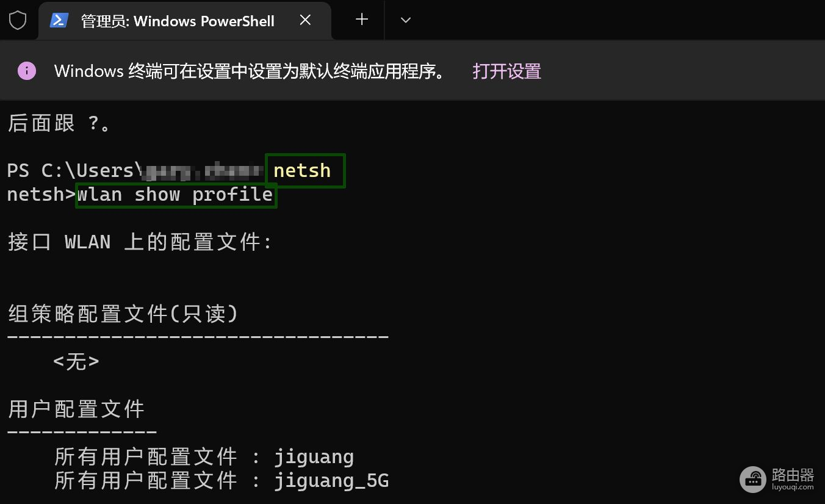Click the administrator shield icon
Viewport: 825px width, 504px height.
point(18,21)
